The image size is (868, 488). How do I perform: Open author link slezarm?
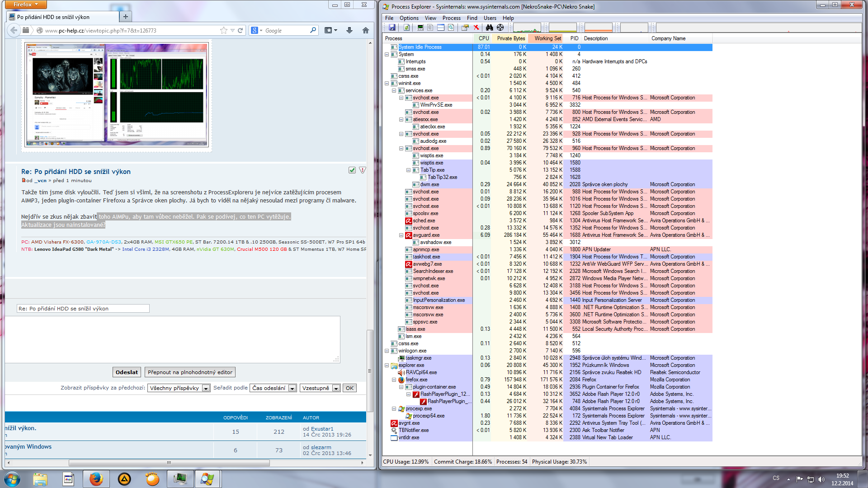click(x=321, y=447)
